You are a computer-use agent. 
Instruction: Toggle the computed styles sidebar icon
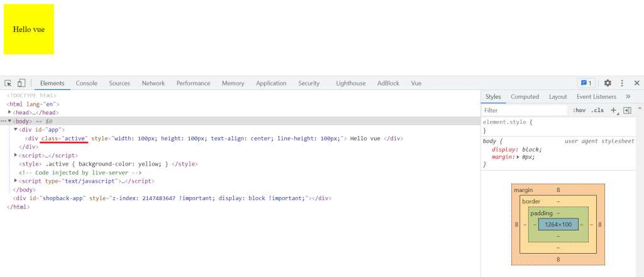click(x=627, y=110)
